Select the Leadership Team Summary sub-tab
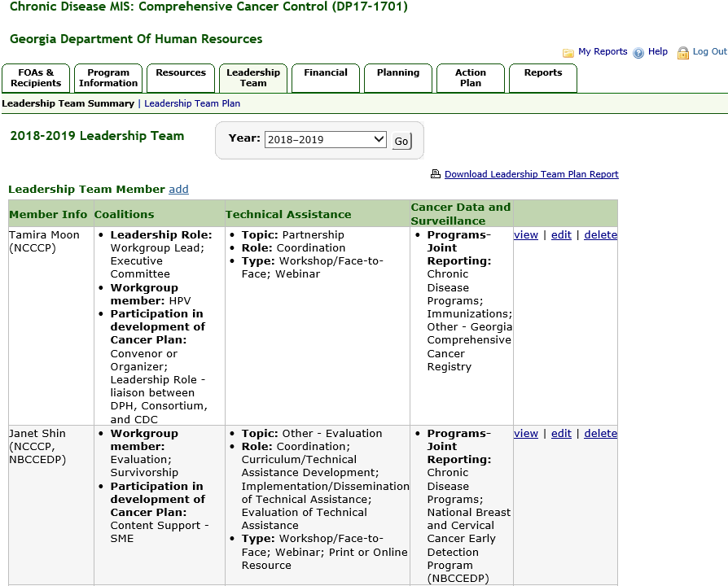The height and width of the screenshot is (586, 728). (x=68, y=103)
